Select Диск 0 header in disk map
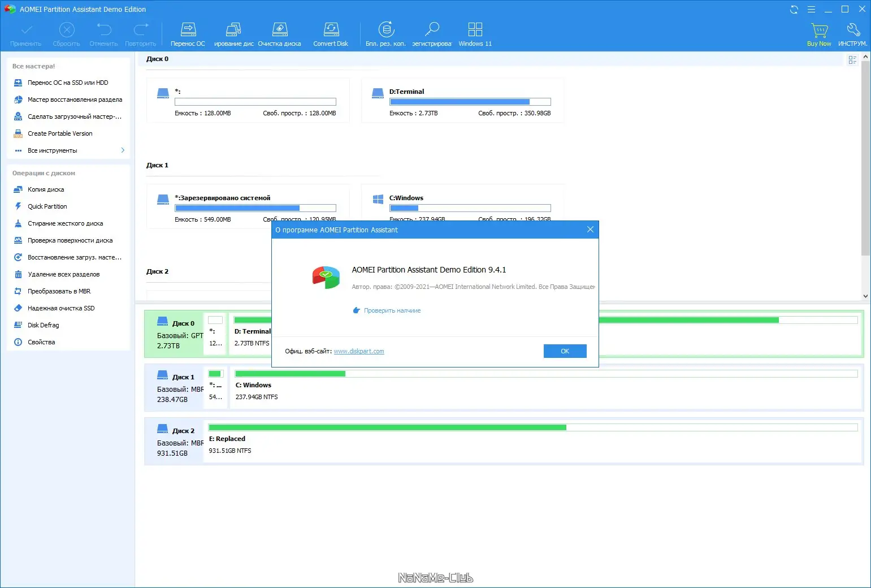871x588 pixels. (x=175, y=334)
